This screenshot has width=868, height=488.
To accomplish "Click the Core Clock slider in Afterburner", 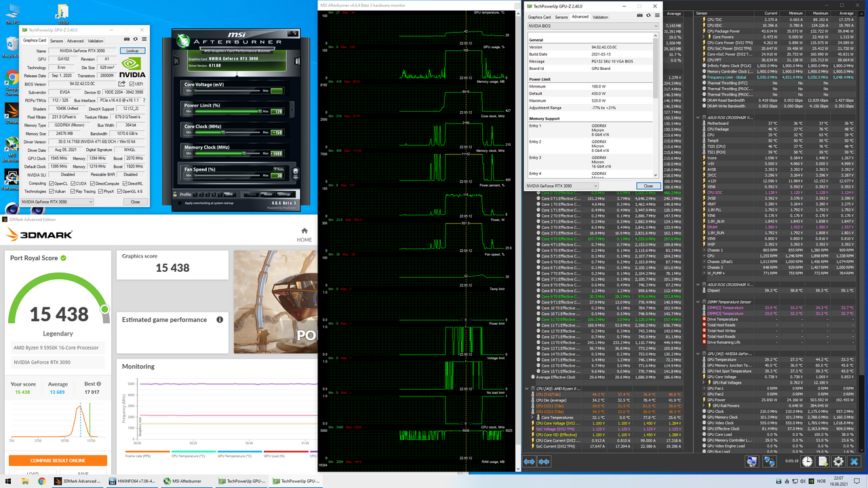I will pos(223,131).
